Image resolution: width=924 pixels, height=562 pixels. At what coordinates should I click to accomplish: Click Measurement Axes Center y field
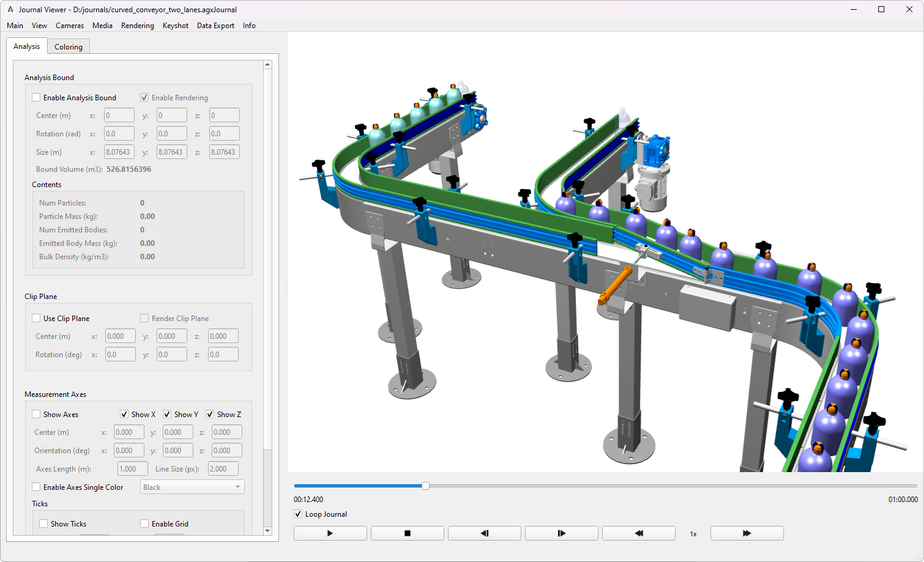[177, 432]
